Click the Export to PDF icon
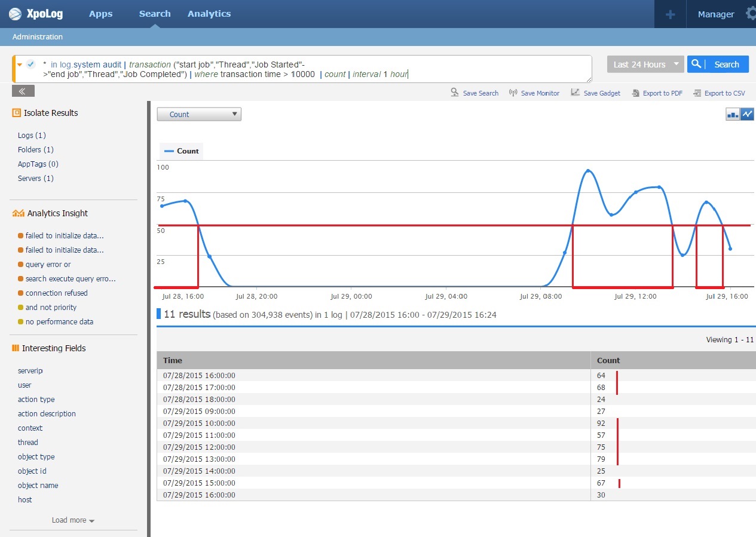756x537 pixels. 635,93
